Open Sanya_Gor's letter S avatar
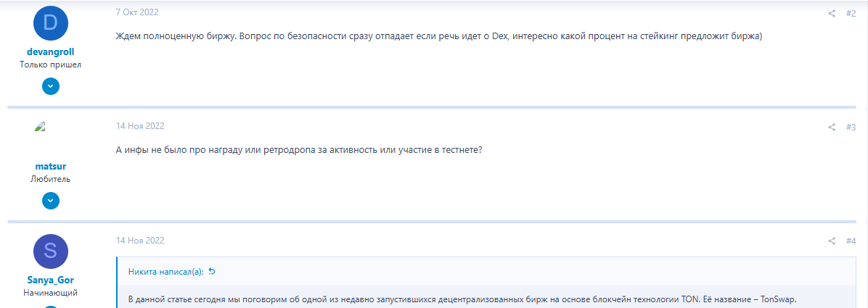868x308 pixels. [x=51, y=251]
